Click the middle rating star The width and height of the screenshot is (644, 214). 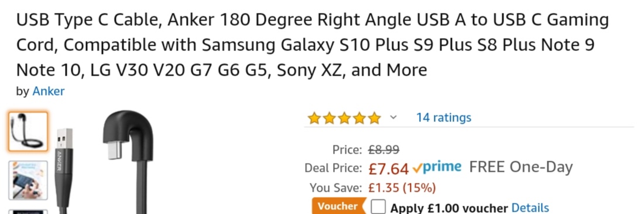[x=344, y=118]
